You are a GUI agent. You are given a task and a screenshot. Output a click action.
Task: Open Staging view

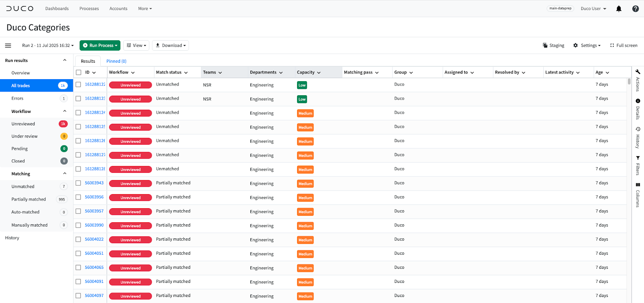point(553,45)
